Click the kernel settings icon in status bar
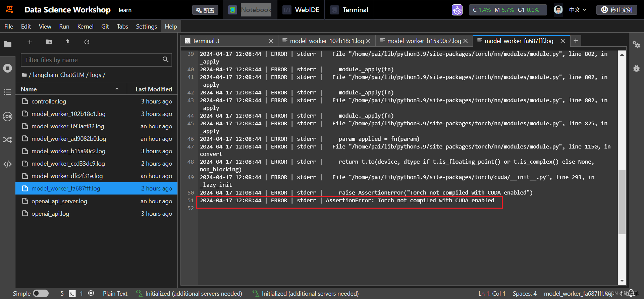This screenshot has height=299, width=644. (x=91, y=293)
